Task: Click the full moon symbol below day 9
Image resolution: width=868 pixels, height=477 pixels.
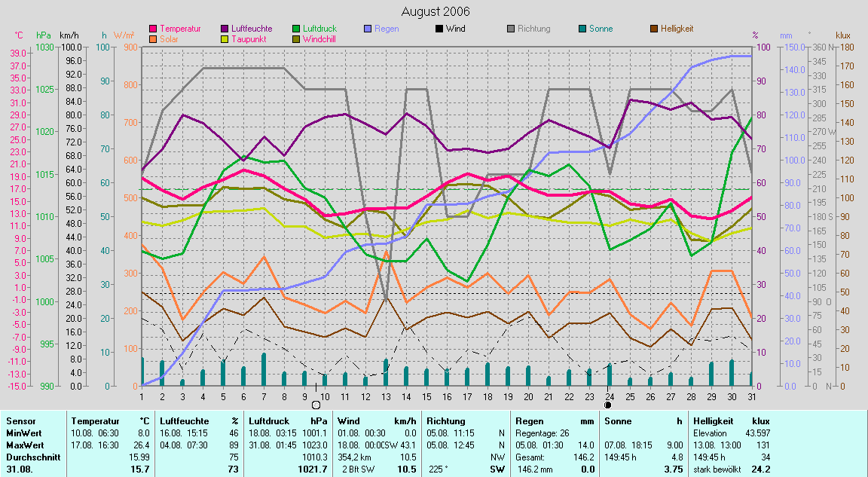Action: 316,405
